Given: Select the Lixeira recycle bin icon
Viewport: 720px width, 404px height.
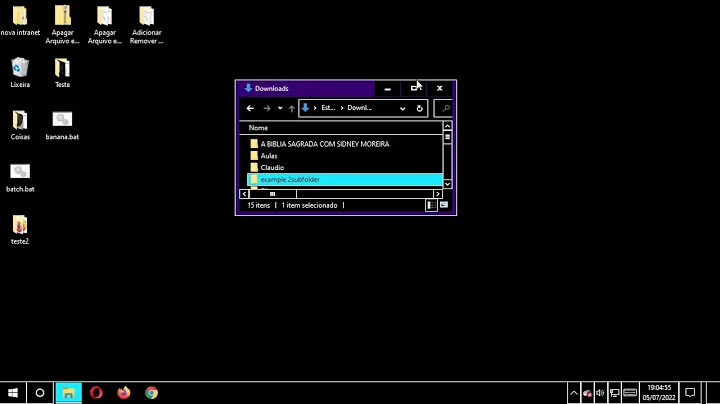Looking at the screenshot, I should point(20,73).
